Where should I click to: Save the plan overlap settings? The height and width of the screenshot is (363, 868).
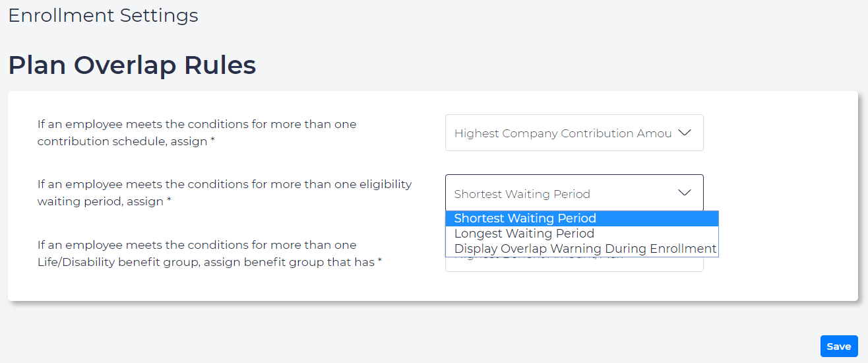pos(838,346)
